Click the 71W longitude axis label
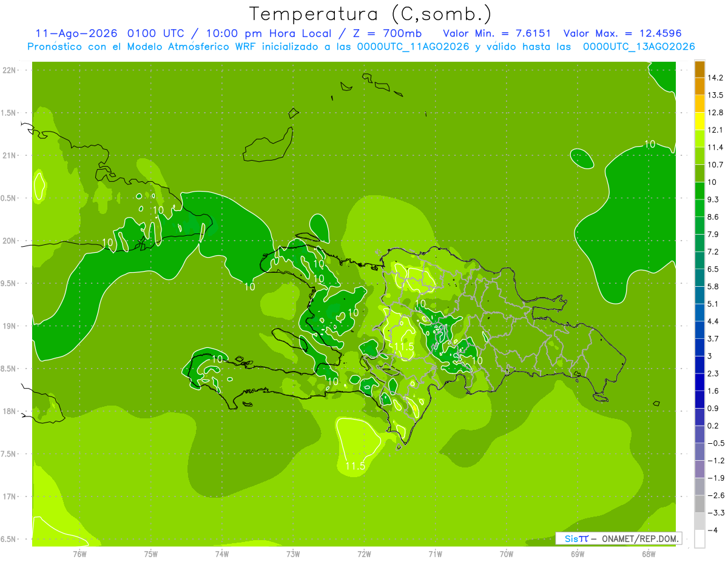Screen dimensions: 728x562 tap(435, 554)
